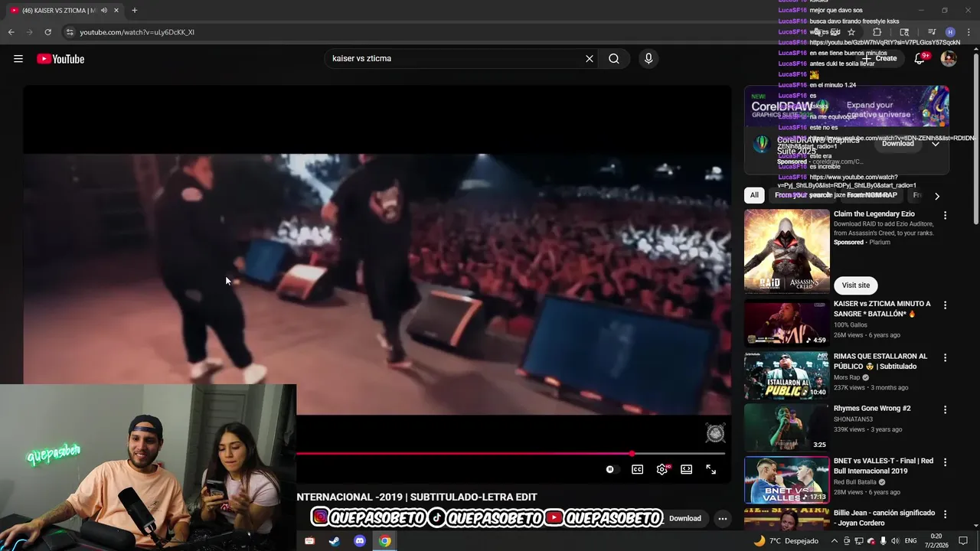Open the CorelDRAW banner ad image

[847, 106]
